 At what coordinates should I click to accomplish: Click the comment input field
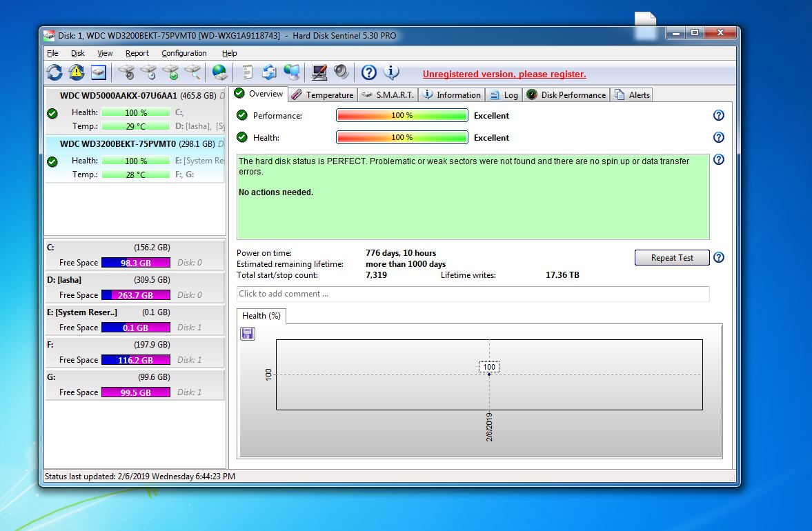(x=473, y=294)
